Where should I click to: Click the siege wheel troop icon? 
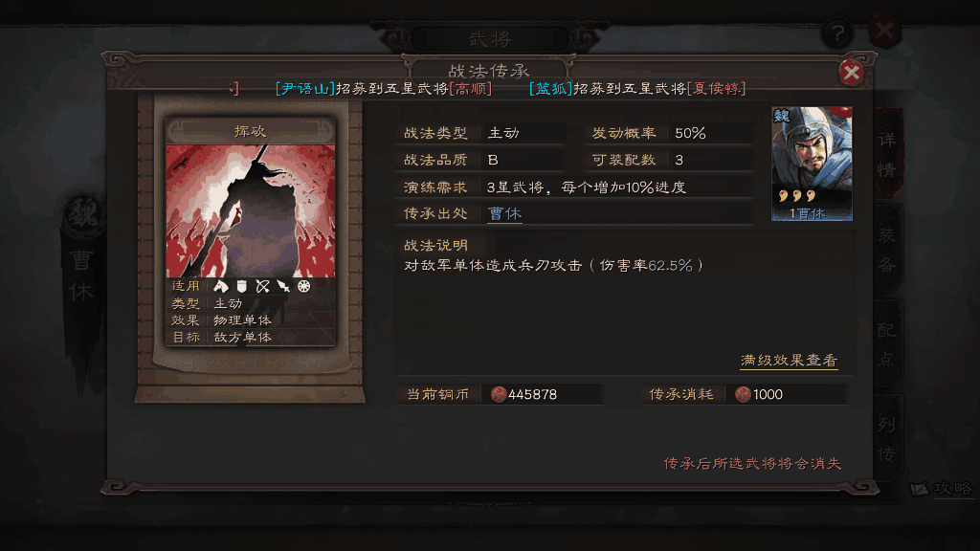(x=303, y=286)
